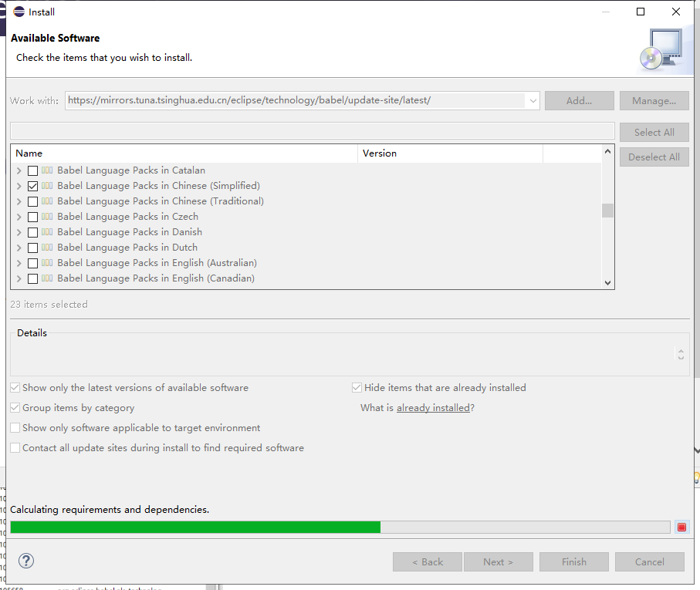Click the Catalan language pack category icon
700x590 pixels.
tap(47, 170)
